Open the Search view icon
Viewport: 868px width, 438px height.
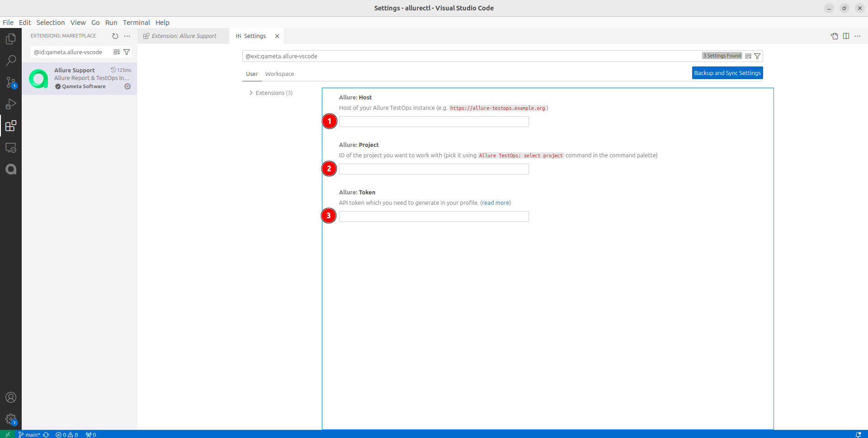point(11,61)
